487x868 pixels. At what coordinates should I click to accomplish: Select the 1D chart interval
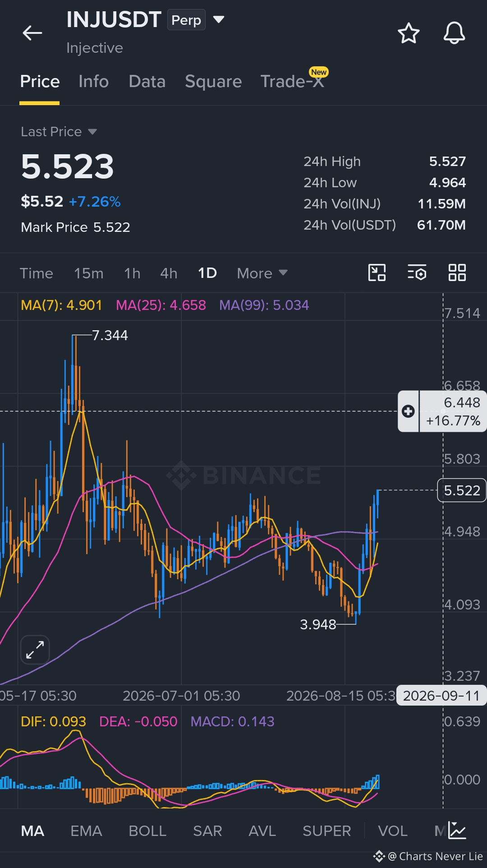[x=207, y=273]
